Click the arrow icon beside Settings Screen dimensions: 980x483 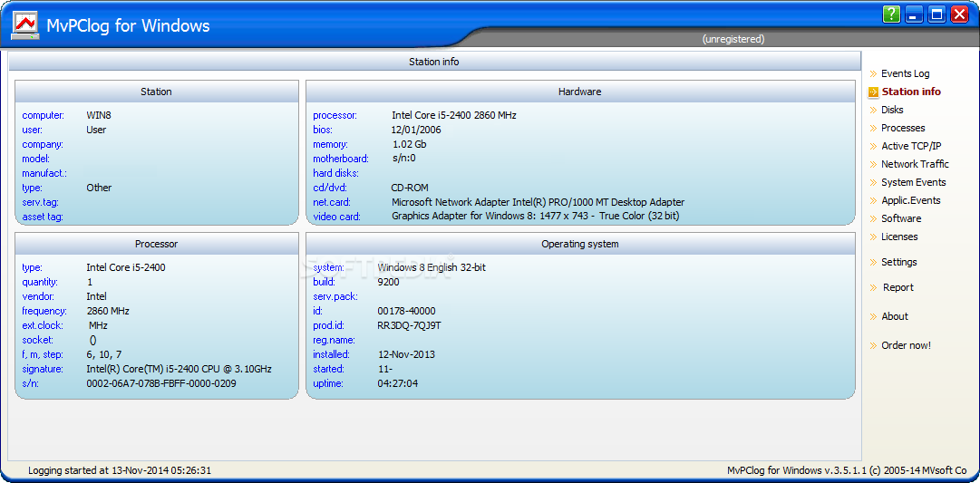click(873, 263)
